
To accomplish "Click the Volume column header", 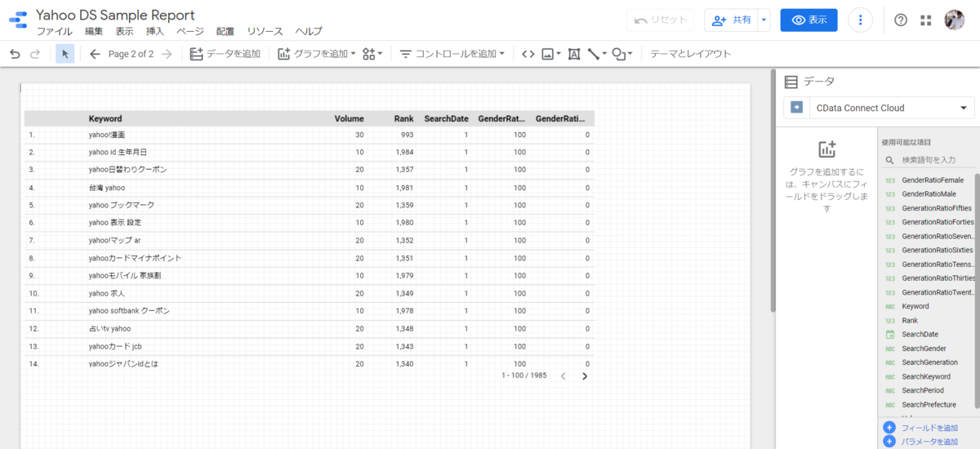I will point(350,118).
